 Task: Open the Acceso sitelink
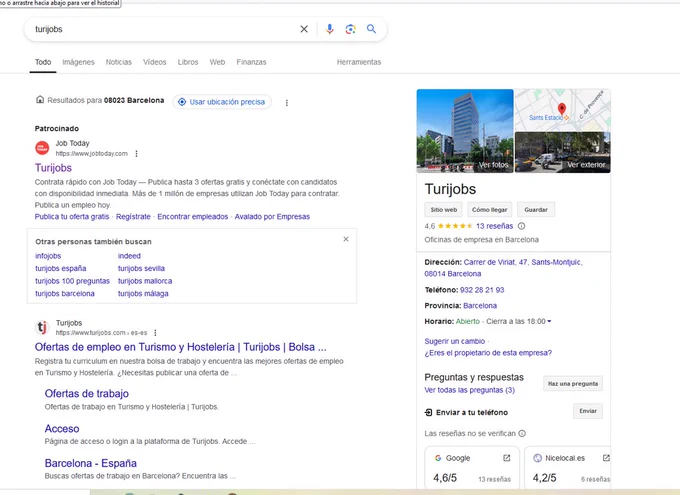pos(62,429)
